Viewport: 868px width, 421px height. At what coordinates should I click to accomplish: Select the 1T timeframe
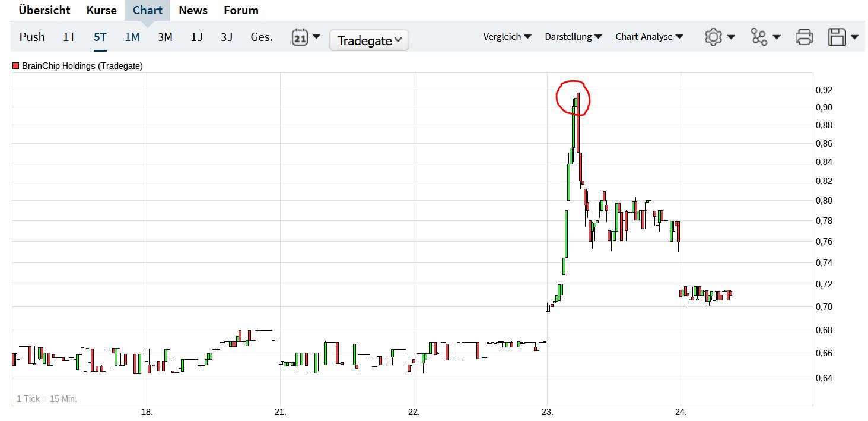(x=68, y=36)
